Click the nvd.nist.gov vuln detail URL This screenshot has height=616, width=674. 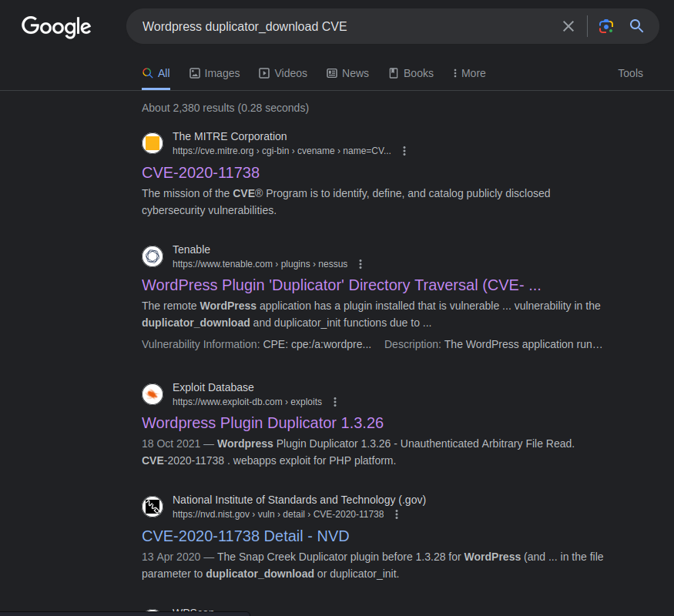(x=278, y=514)
